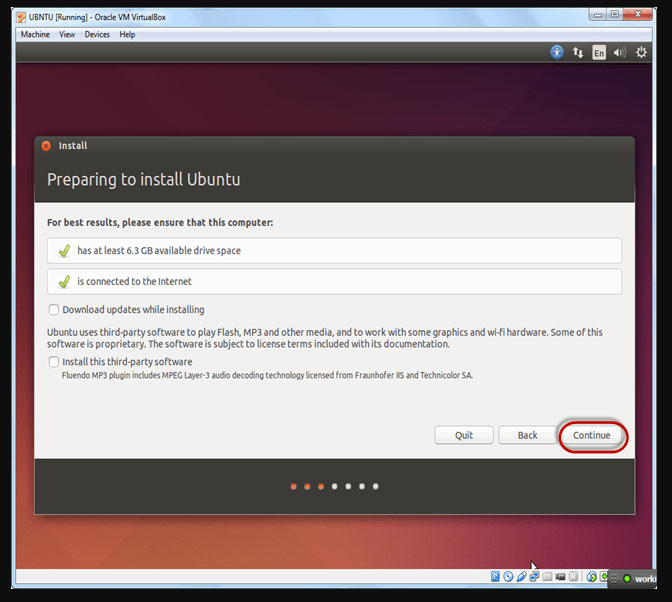Open the Help menu

pyautogui.click(x=127, y=34)
